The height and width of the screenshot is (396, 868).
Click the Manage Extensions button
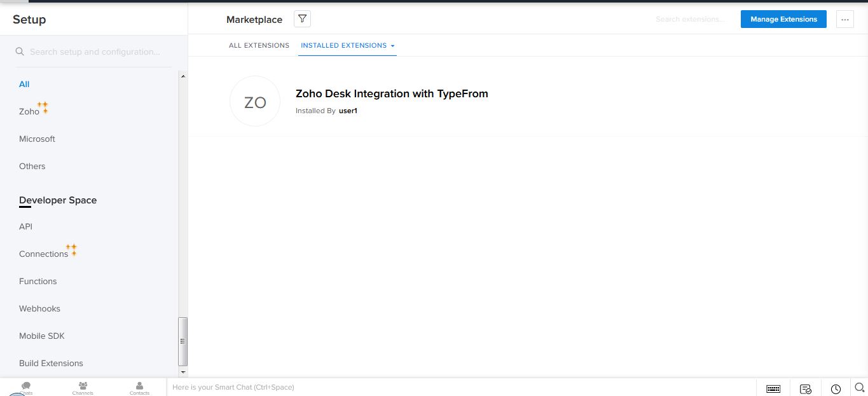click(783, 19)
